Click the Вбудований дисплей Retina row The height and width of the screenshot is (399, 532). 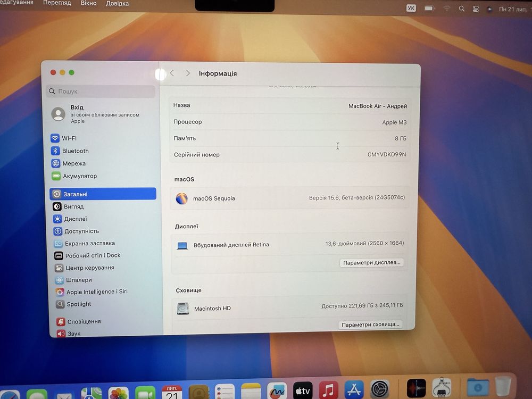(289, 244)
